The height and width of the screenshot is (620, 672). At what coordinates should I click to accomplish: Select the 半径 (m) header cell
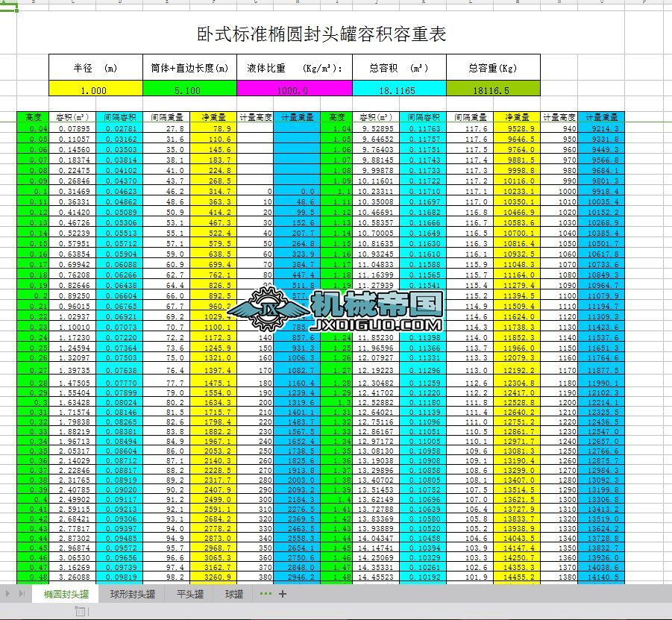pyautogui.click(x=95, y=67)
